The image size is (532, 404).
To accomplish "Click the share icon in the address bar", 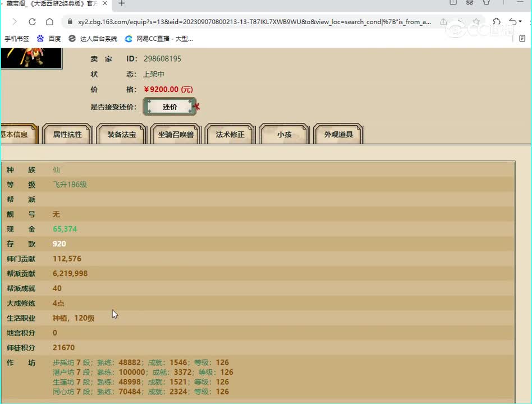I will click(443, 22).
